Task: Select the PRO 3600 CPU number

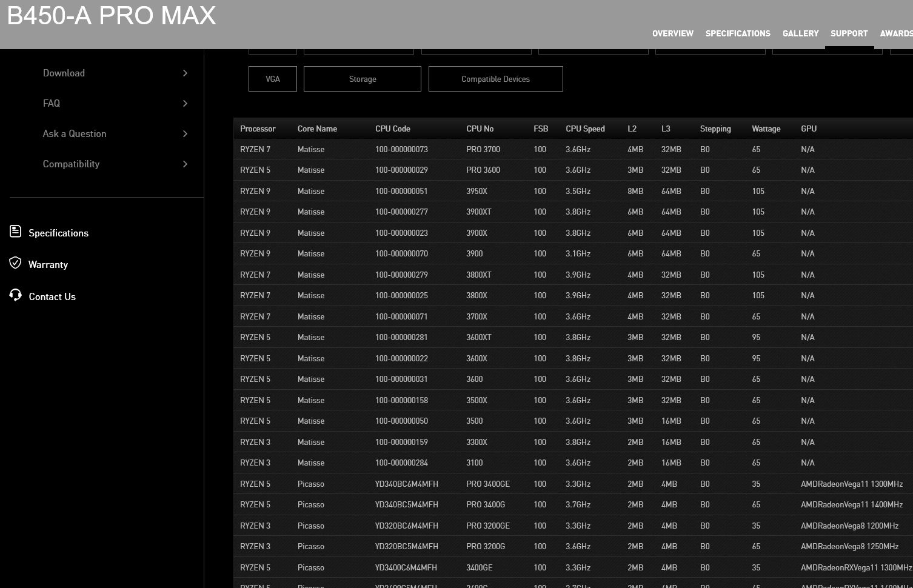Action: [483, 170]
